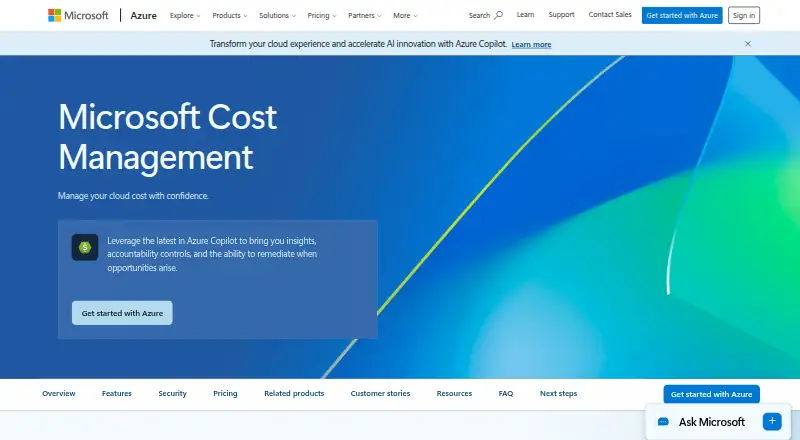Jump to the Overview section tab

pyautogui.click(x=59, y=394)
